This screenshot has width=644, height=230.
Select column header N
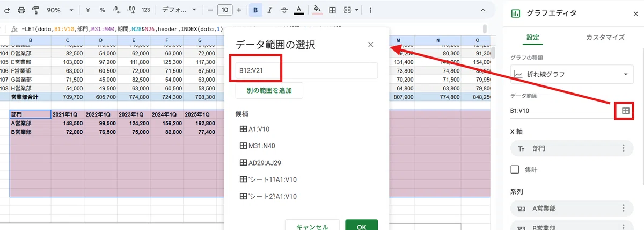[438, 40]
